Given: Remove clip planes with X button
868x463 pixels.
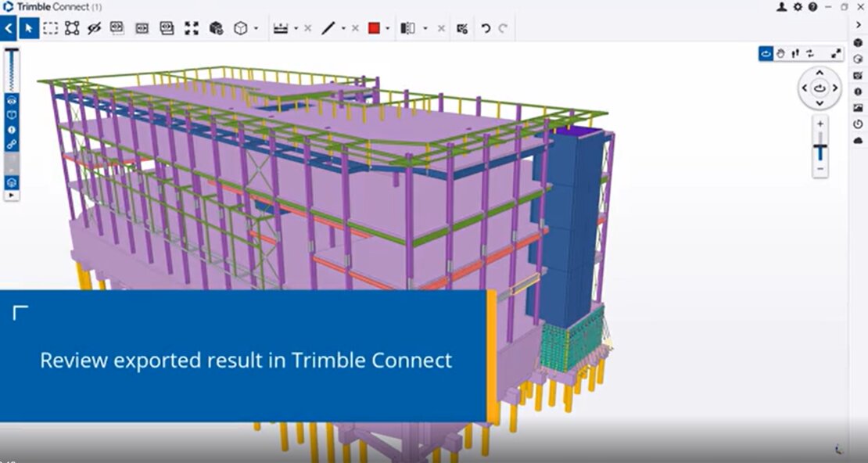Looking at the screenshot, I should tap(441, 28).
